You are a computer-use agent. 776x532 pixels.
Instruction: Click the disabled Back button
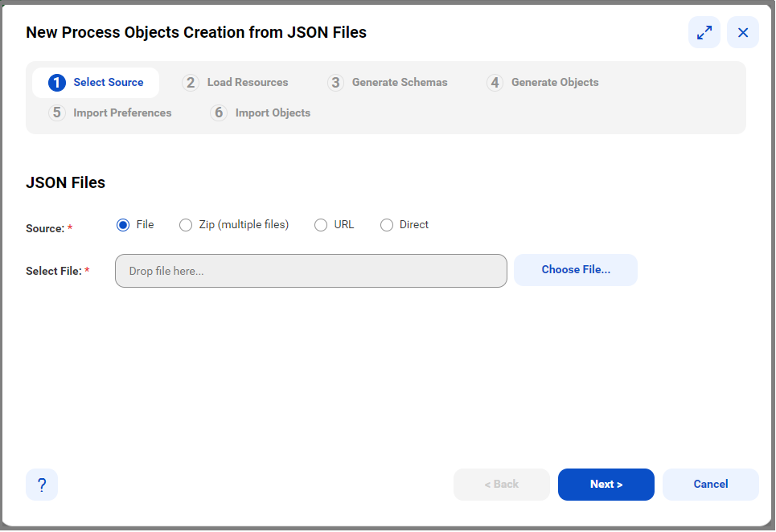click(x=501, y=485)
